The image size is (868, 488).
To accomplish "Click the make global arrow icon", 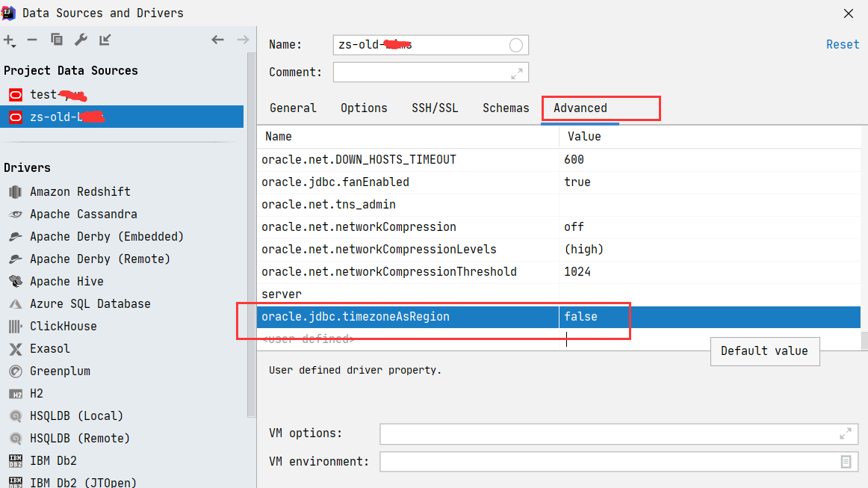I will tap(105, 40).
